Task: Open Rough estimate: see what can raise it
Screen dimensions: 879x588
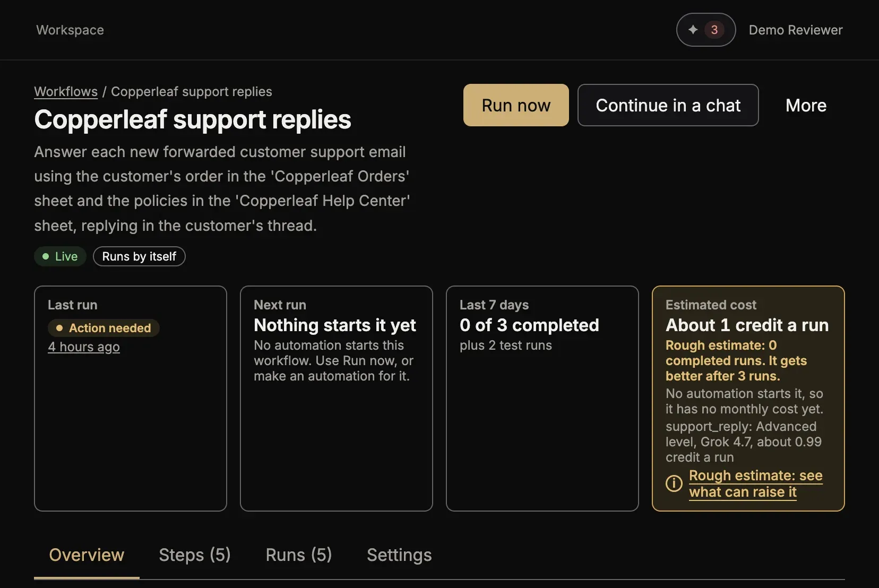Action: pyautogui.click(x=756, y=483)
